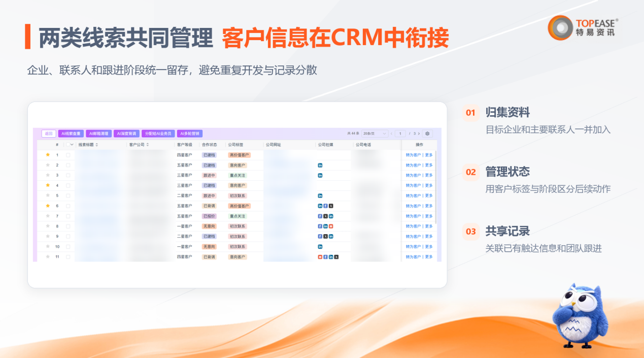Expand the selection options arrow beside header checkbox
Image resolution: width=644 pixels, height=358 pixels.
[73, 145]
